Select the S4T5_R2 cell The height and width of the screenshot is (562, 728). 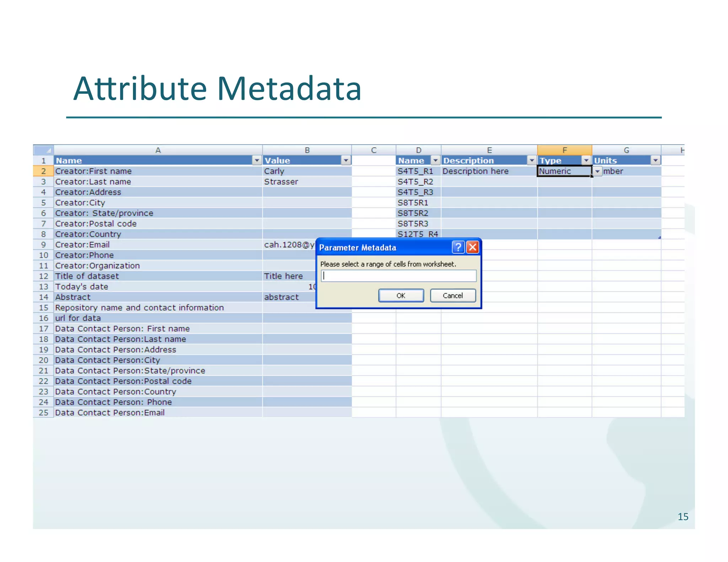pos(418,182)
